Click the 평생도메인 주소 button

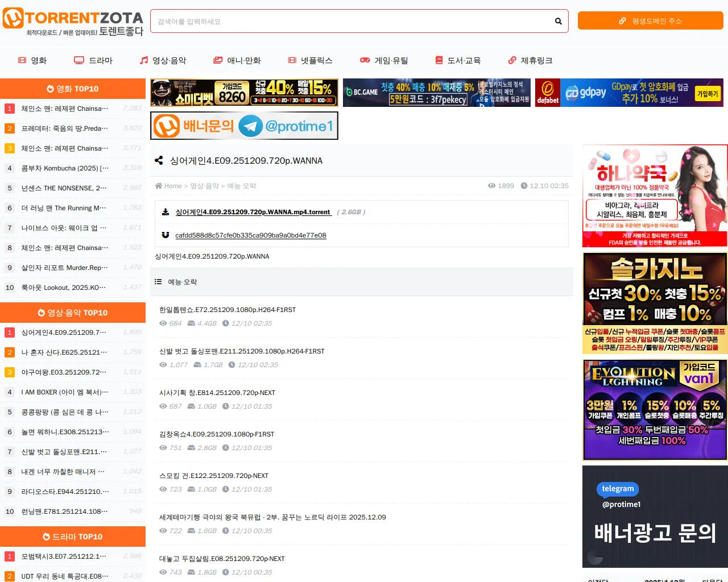651,21
